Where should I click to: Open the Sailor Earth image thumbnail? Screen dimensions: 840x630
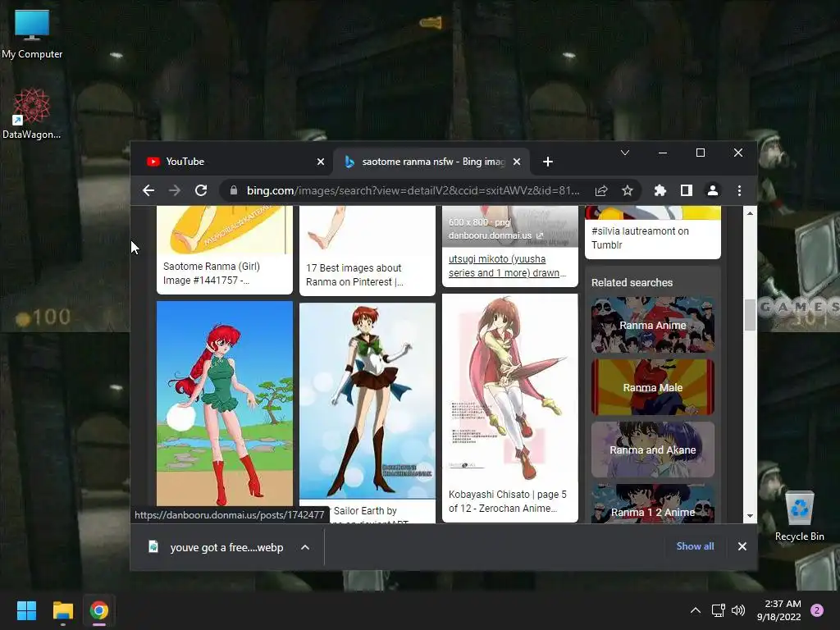click(367, 400)
